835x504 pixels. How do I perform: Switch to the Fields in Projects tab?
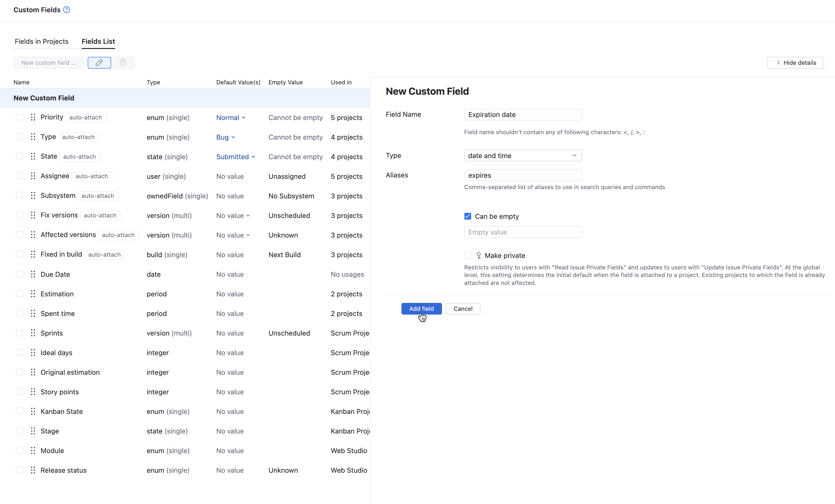coord(41,41)
